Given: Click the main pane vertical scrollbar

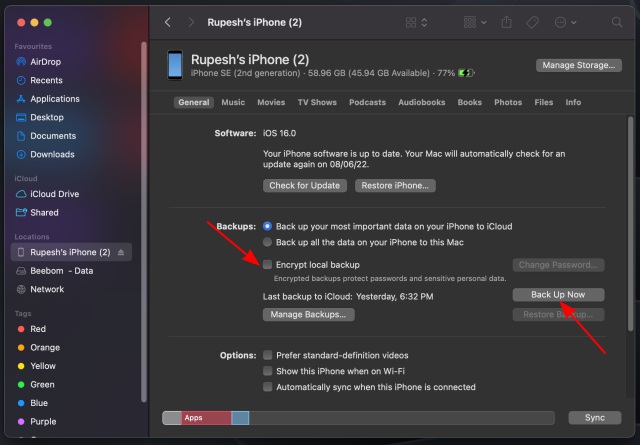Looking at the screenshot, I should (630, 225).
